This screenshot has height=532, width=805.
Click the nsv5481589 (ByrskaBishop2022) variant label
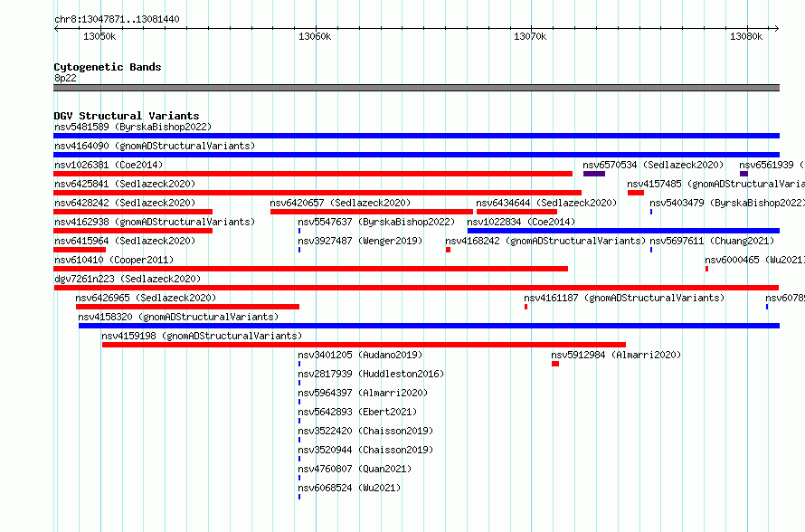[133, 127]
